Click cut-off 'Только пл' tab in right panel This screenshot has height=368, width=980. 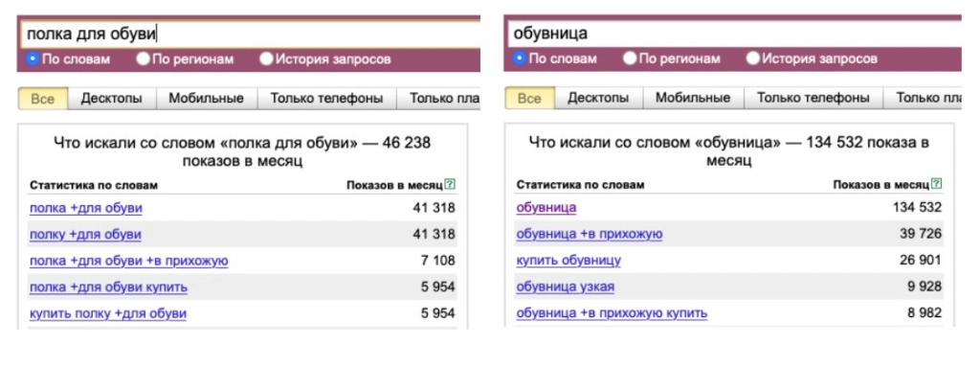[923, 99]
